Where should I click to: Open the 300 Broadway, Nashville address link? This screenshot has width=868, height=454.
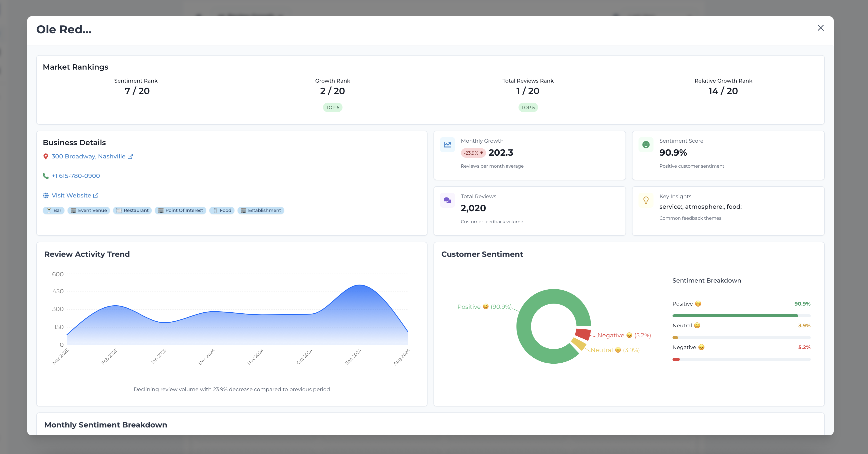[88, 156]
